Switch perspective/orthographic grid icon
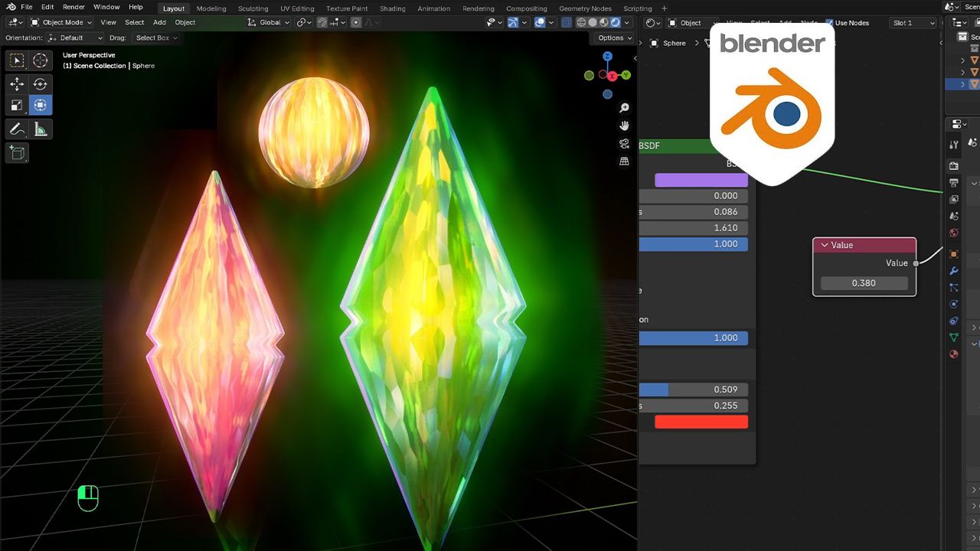The width and height of the screenshot is (980, 551). click(624, 161)
